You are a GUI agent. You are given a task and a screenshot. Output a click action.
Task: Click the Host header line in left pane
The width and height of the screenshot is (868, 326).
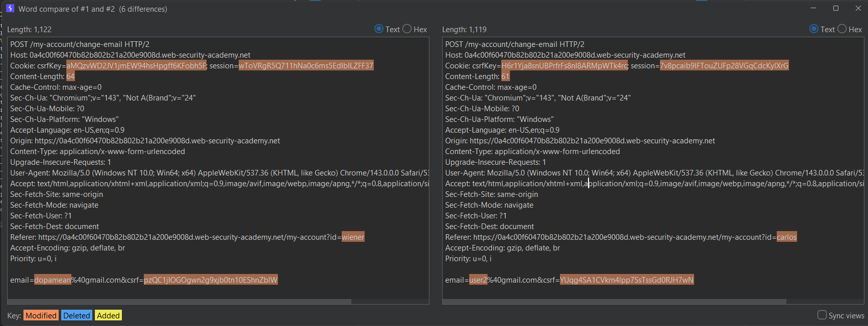click(x=131, y=55)
